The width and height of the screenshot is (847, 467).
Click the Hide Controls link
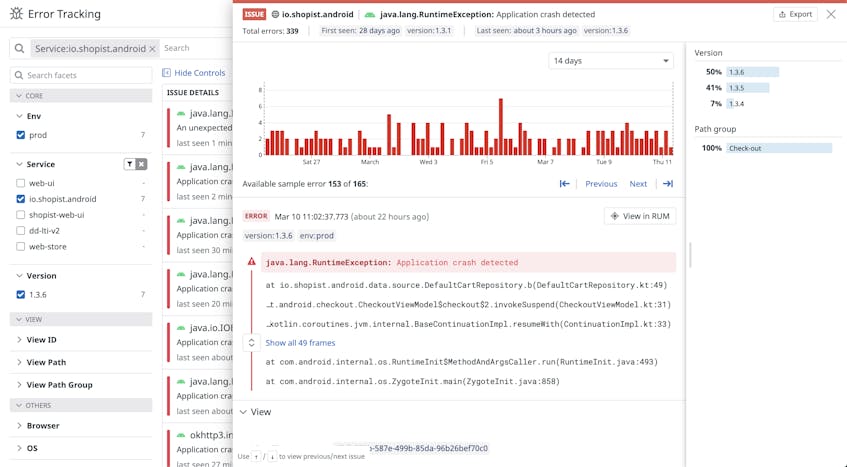click(199, 73)
